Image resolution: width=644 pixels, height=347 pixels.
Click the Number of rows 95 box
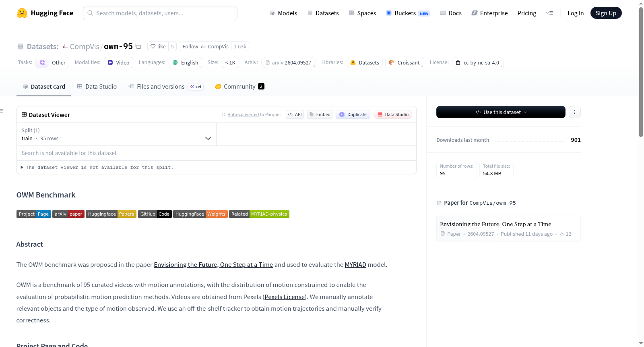(x=456, y=170)
